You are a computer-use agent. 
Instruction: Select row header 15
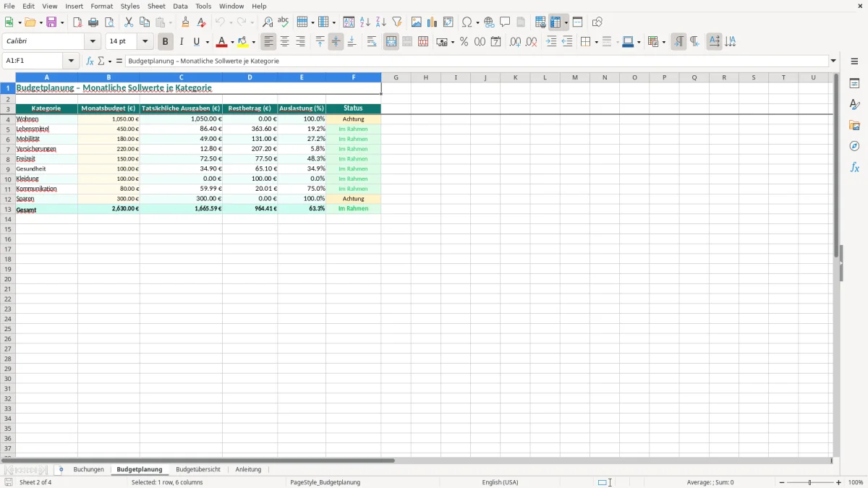click(8, 229)
